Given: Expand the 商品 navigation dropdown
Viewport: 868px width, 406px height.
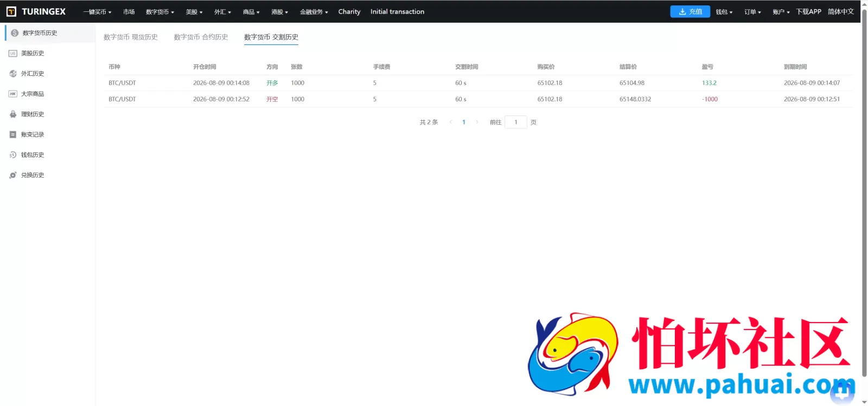Looking at the screenshot, I should pyautogui.click(x=251, y=12).
